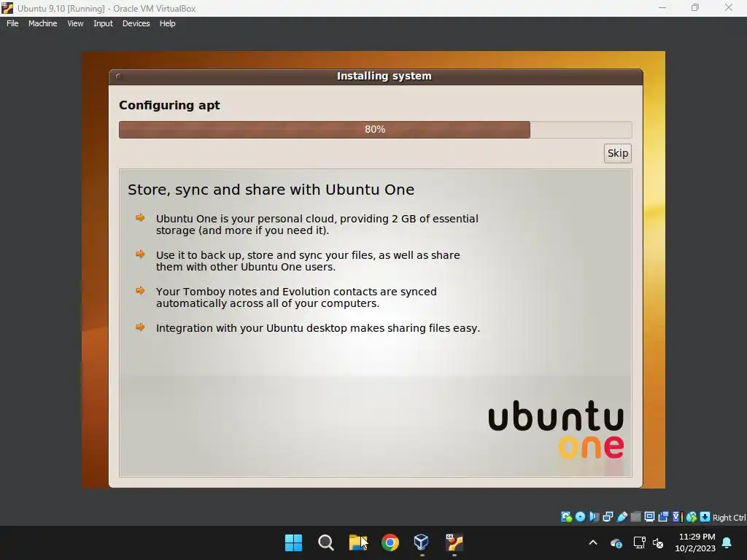747x560 pixels.
Task: Open the display status indicator icon
Action: pos(649,517)
